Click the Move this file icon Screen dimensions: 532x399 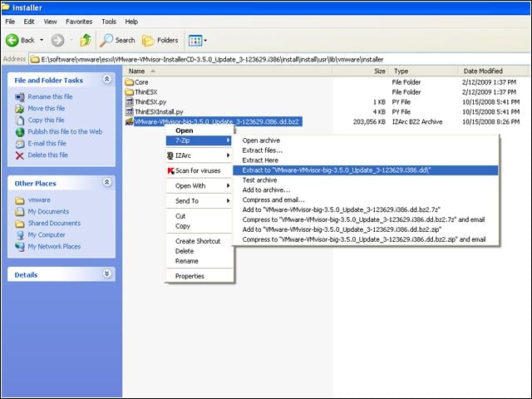(x=20, y=109)
